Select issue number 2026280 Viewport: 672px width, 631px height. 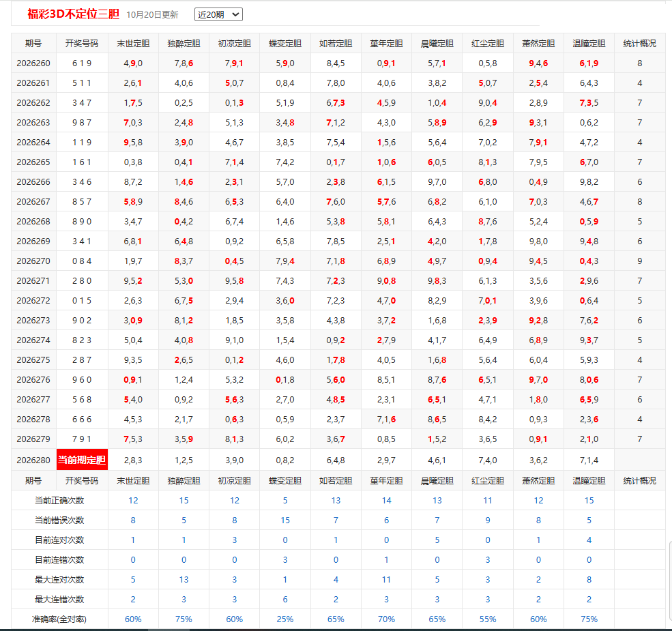(x=33, y=460)
